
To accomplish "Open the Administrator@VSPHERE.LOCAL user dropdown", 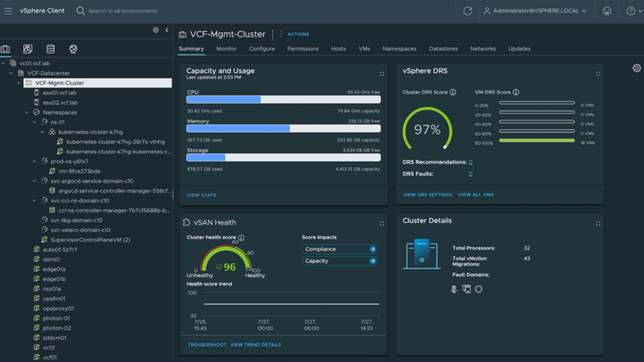I will coord(535,11).
